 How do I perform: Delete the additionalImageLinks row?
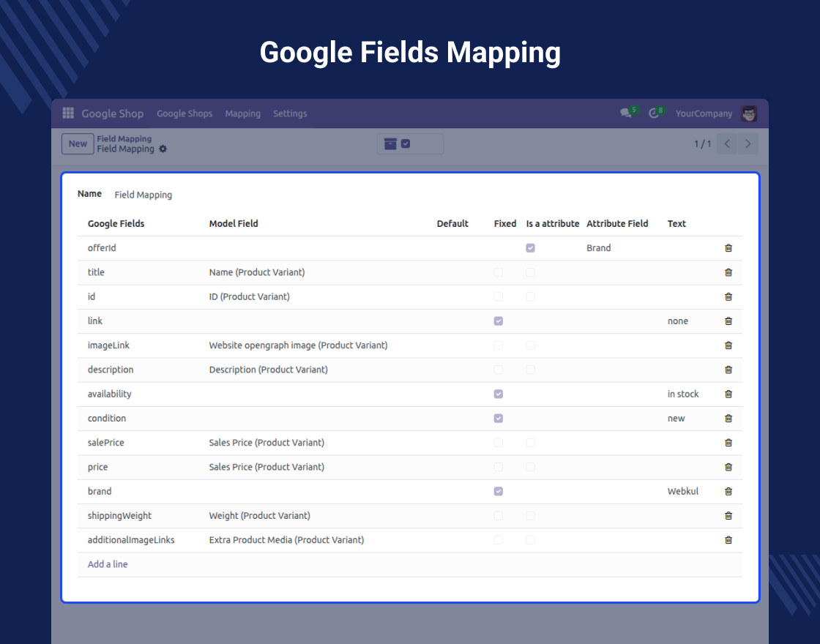click(x=728, y=540)
